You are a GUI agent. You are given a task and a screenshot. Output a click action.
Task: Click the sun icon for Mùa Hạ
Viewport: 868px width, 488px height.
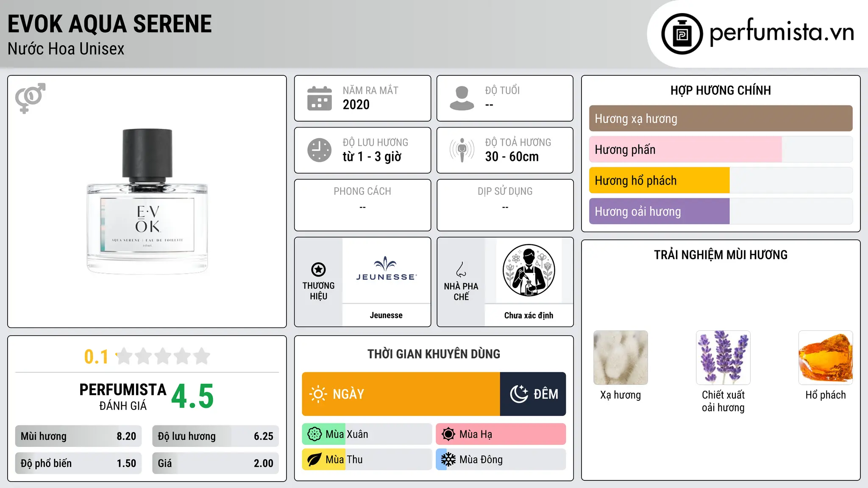[448, 434]
